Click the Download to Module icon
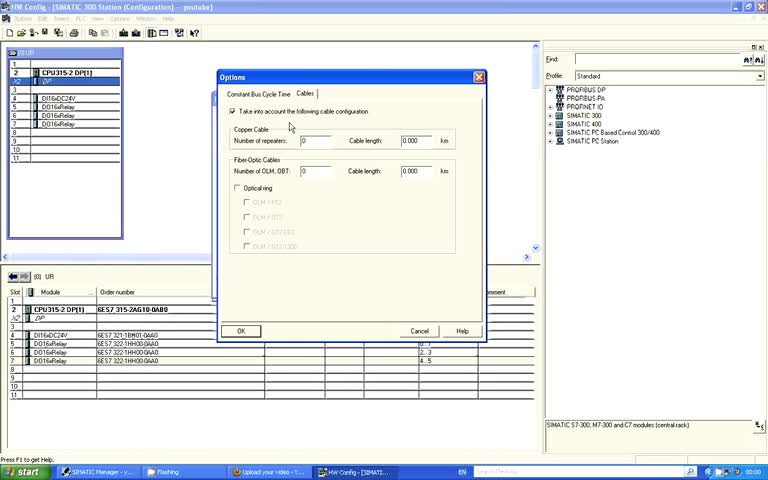This screenshot has height=480, width=768. pyautogui.click(x=123, y=33)
